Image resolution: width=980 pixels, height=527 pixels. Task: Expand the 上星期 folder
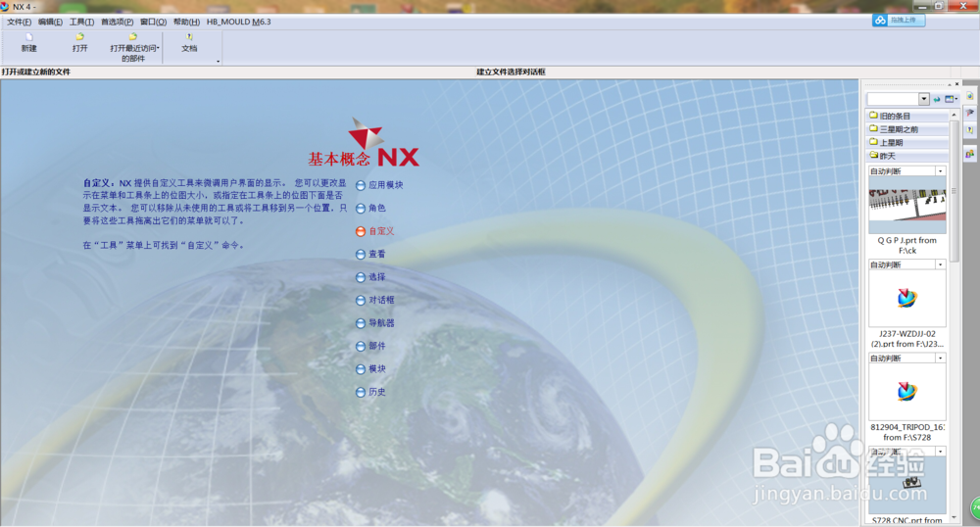coord(907,143)
